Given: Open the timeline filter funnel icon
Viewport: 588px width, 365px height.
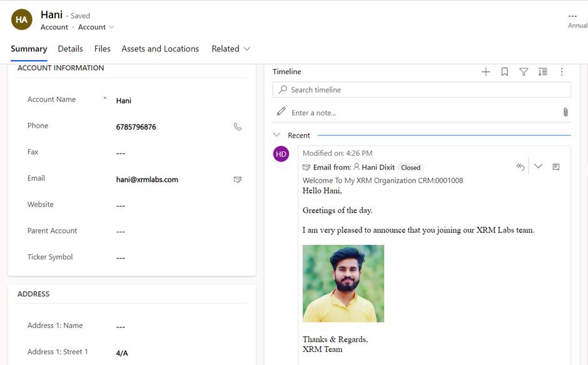Looking at the screenshot, I should click(524, 72).
